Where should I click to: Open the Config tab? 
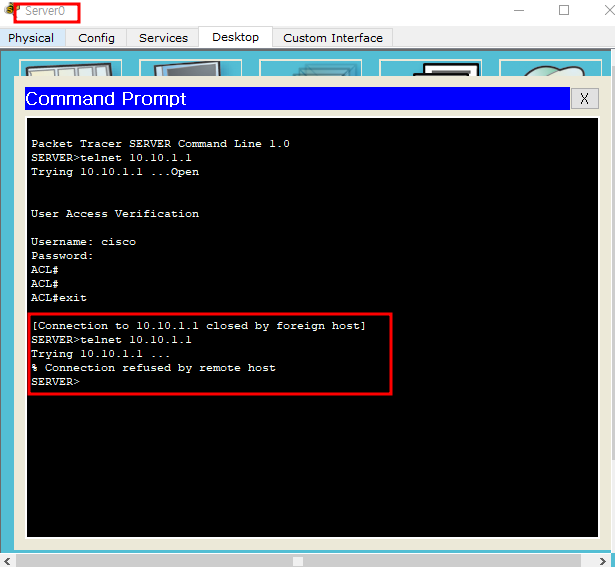coord(96,38)
